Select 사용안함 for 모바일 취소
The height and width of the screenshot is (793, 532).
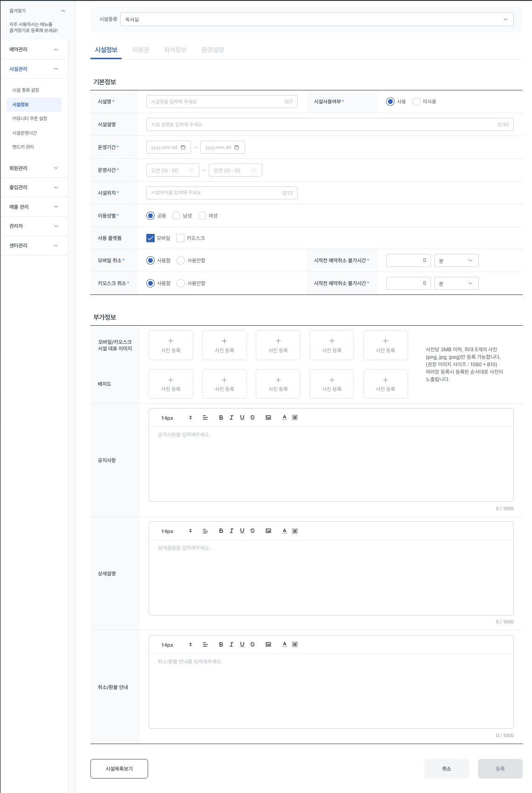[x=181, y=260]
